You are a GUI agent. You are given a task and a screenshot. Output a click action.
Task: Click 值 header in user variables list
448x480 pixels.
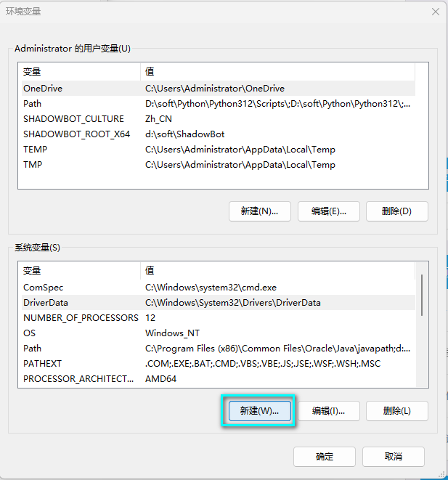tap(278, 72)
